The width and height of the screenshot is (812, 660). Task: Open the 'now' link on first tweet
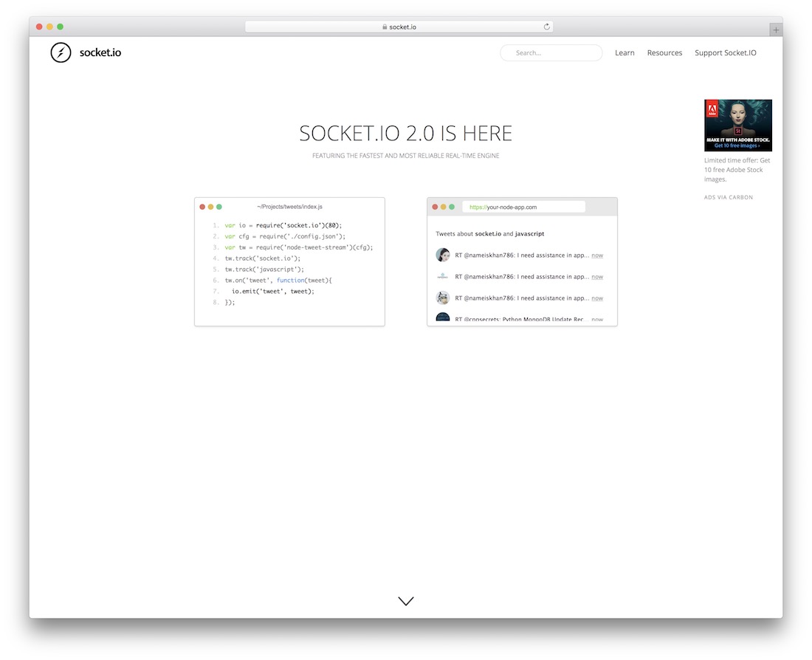click(597, 255)
